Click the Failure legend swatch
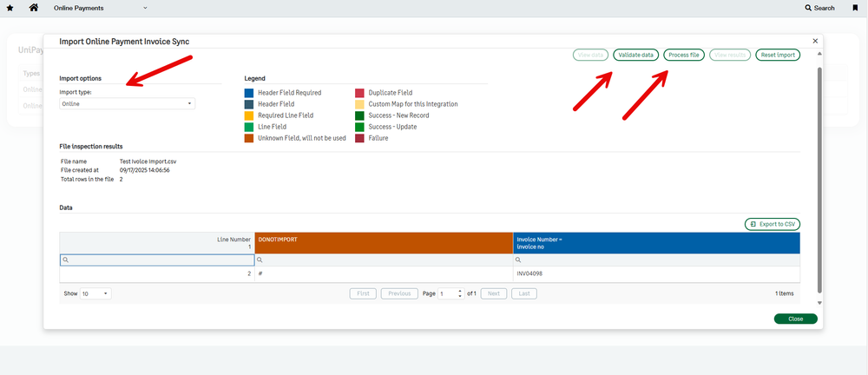This screenshot has width=868, height=375. 360,138
